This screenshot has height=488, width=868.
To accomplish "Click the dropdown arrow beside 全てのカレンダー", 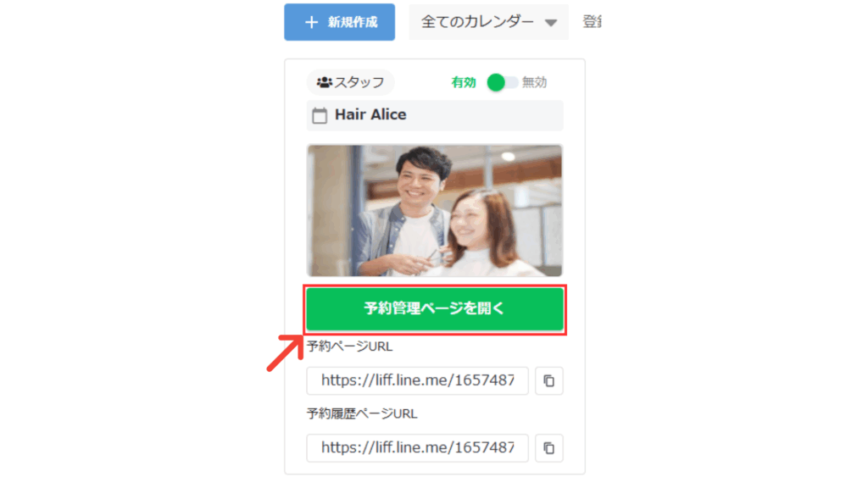I will tap(551, 23).
